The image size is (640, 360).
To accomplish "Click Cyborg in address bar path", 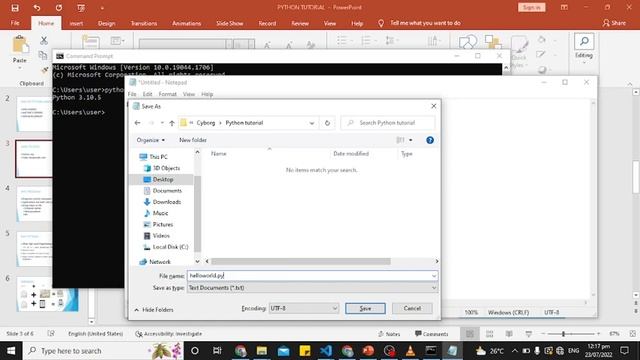I will pos(206,123).
